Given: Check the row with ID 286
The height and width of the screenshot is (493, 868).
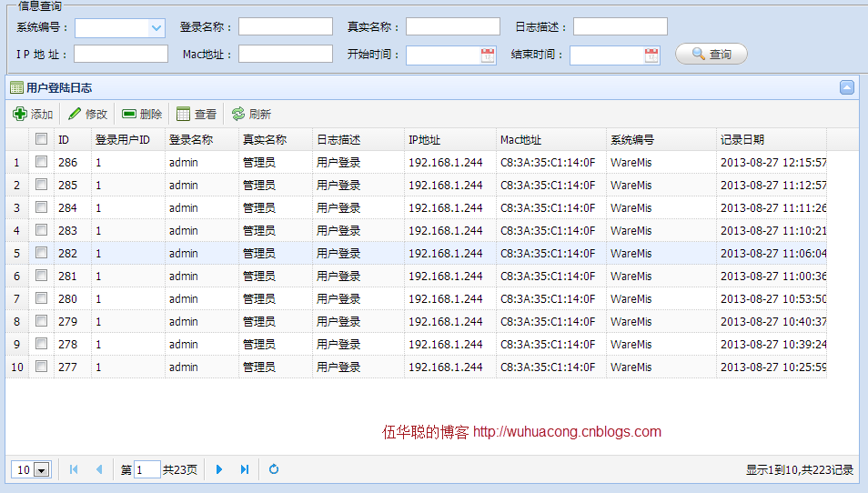Looking at the screenshot, I should 41,162.
